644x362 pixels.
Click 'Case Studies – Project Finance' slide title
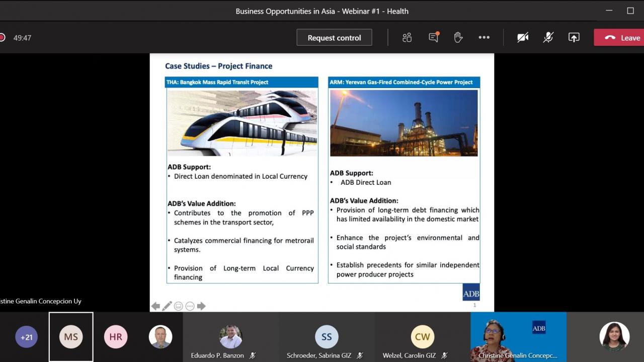(219, 66)
